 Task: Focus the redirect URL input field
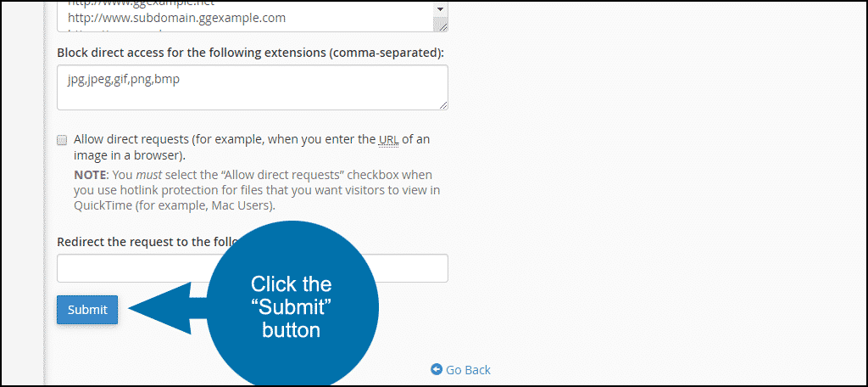[253, 268]
